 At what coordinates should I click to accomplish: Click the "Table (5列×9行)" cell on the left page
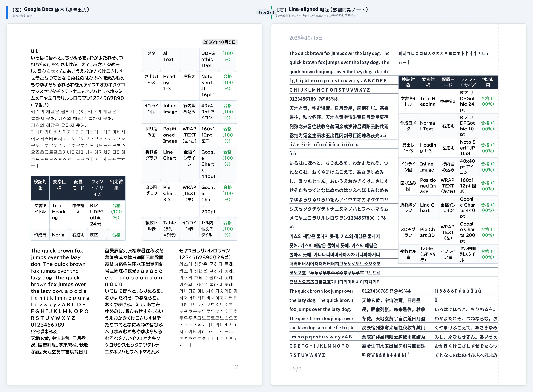[170, 229]
